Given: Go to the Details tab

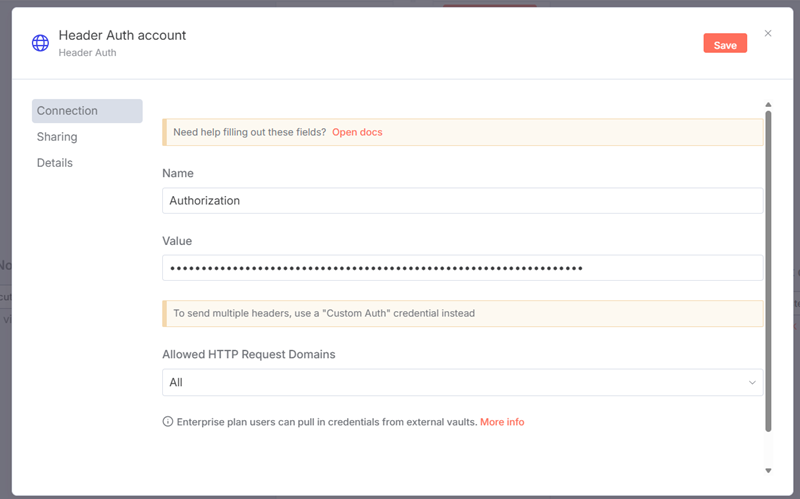Looking at the screenshot, I should coord(55,163).
